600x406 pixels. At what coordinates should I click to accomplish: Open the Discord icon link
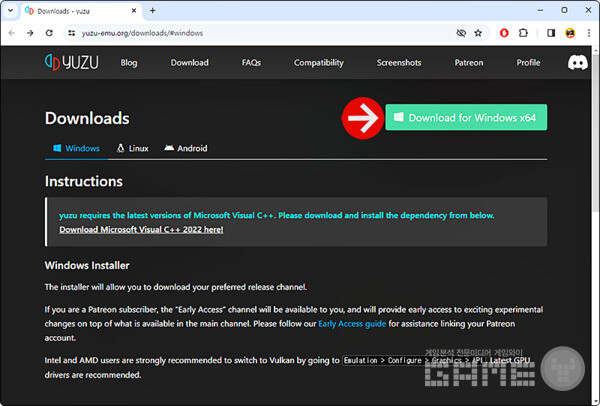point(577,62)
